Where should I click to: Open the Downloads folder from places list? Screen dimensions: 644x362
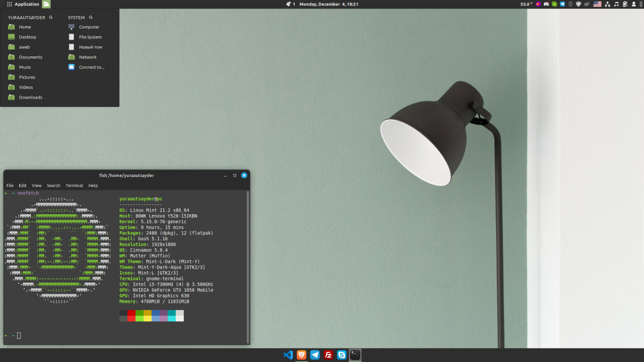click(30, 98)
